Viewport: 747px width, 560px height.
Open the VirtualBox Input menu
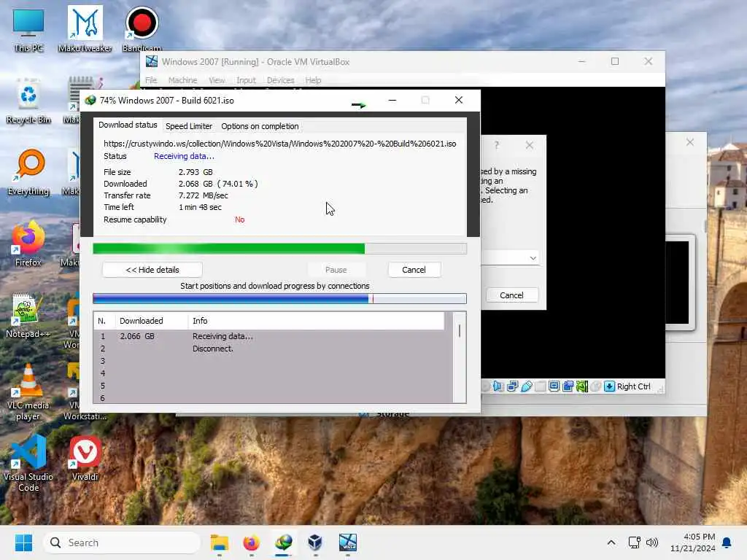click(x=246, y=80)
